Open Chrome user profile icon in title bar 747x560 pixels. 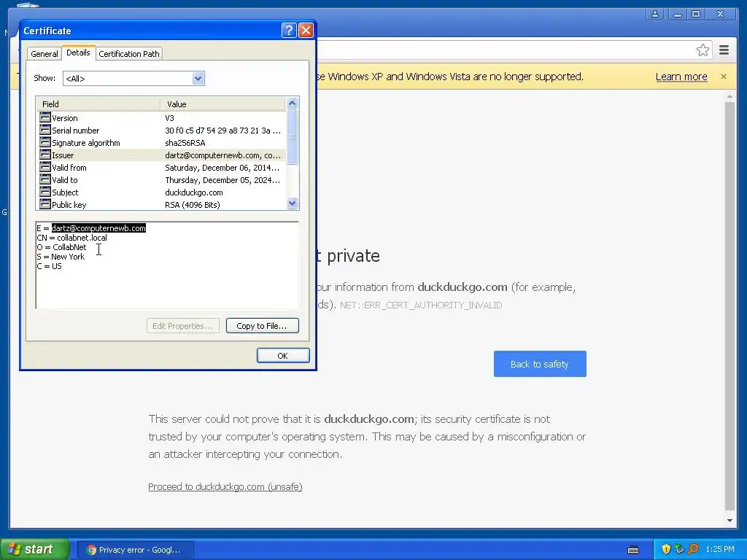[655, 14]
